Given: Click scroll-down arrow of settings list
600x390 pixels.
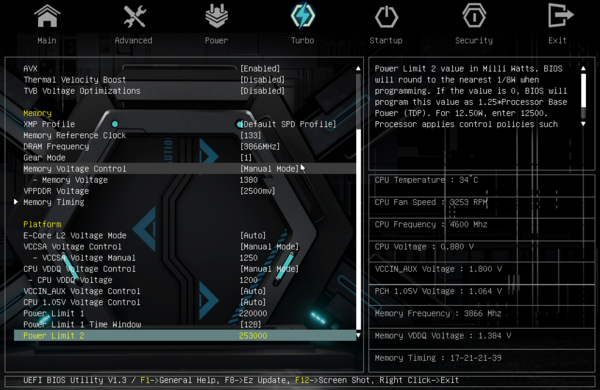Looking at the screenshot, I should click(x=358, y=335).
